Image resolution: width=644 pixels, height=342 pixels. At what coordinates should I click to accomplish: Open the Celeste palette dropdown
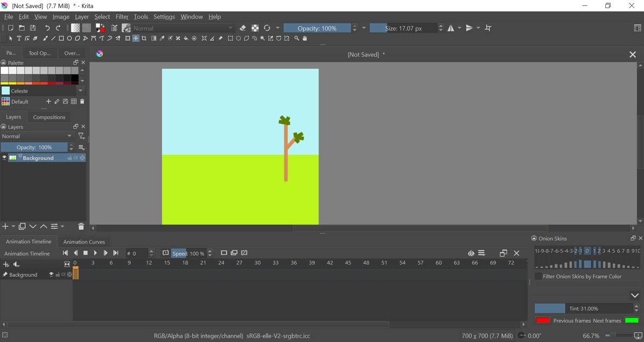click(x=82, y=91)
